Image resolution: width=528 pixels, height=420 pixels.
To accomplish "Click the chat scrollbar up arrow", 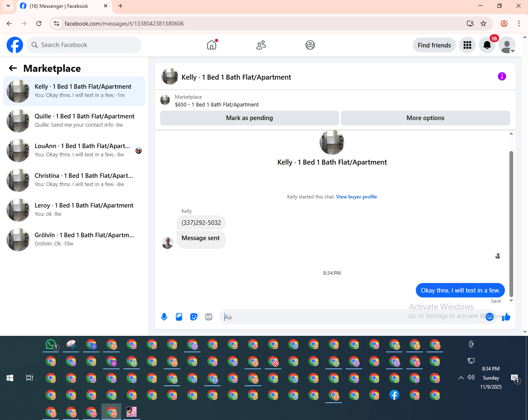I will [x=511, y=134].
